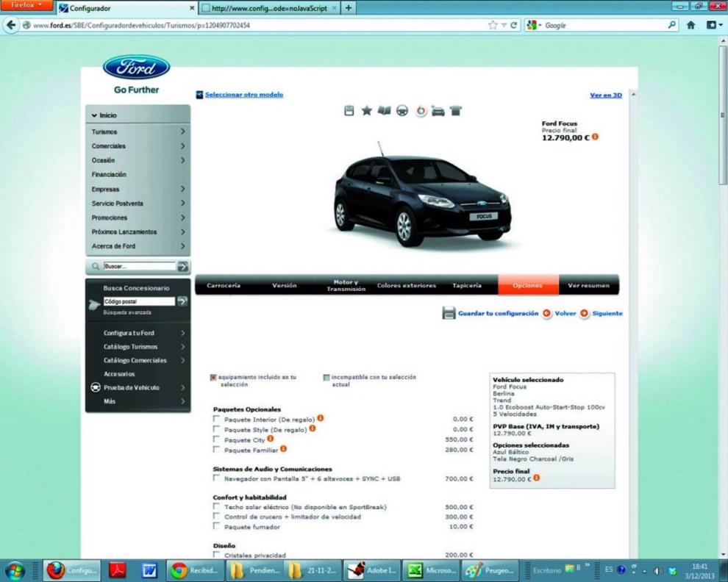Click Guardar tu configuración
This screenshot has width=728, height=582.
click(x=498, y=313)
